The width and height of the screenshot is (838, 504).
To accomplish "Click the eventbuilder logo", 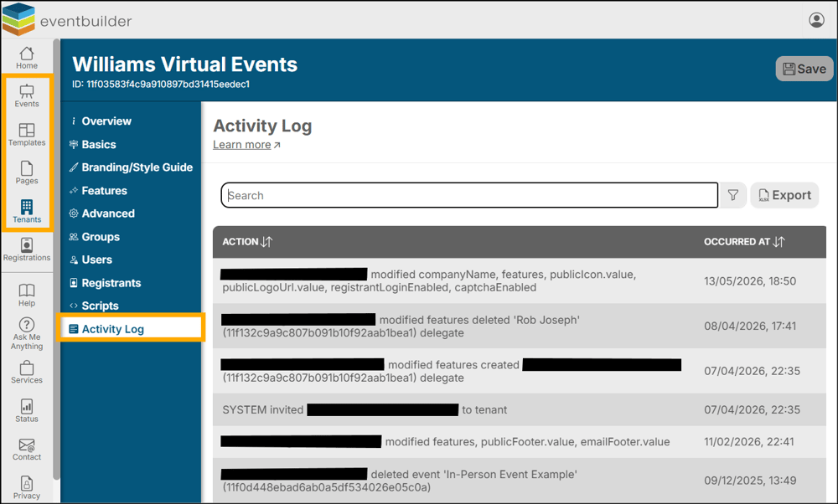I will click(67, 20).
